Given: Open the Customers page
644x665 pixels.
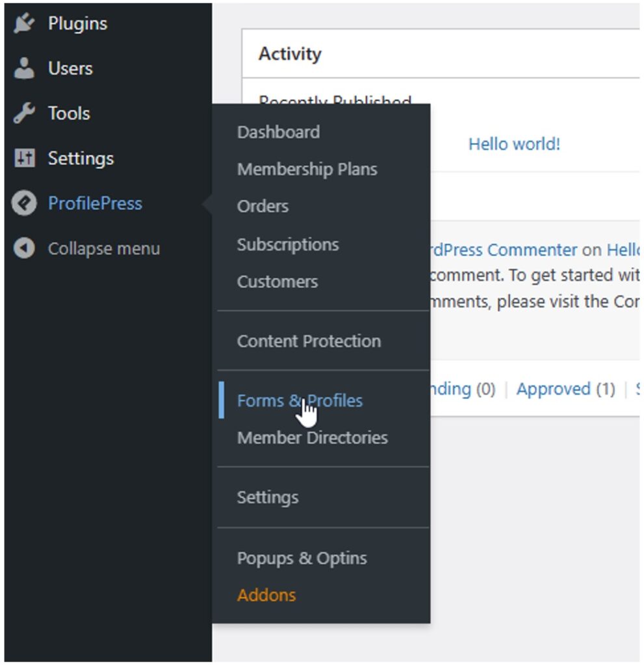Looking at the screenshot, I should pos(277,282).
